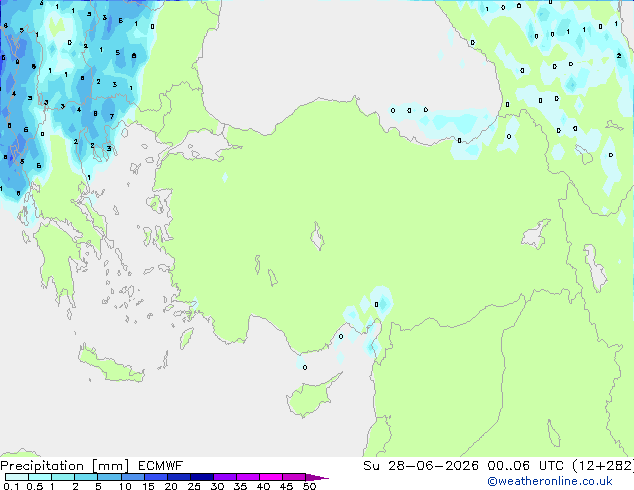Click the 35–40 mm legend swatch
Viewport: 634px width, 490px height.
point(247,477)
